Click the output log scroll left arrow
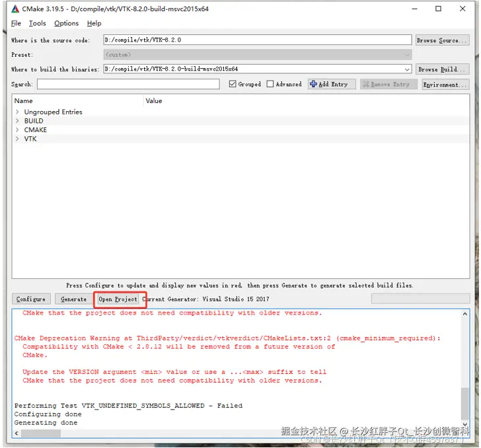The height and width of the screenshot is (448, 481). pos(17,433)
